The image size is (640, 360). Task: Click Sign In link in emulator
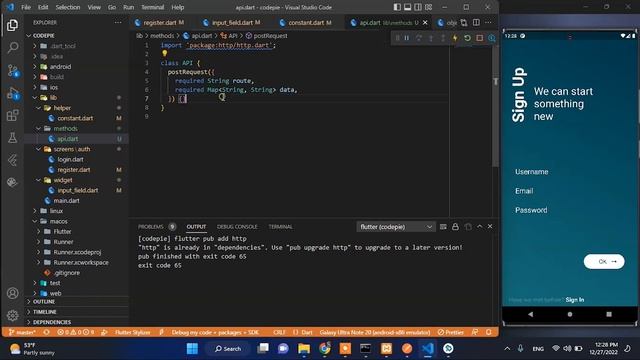tap(575, 300)
